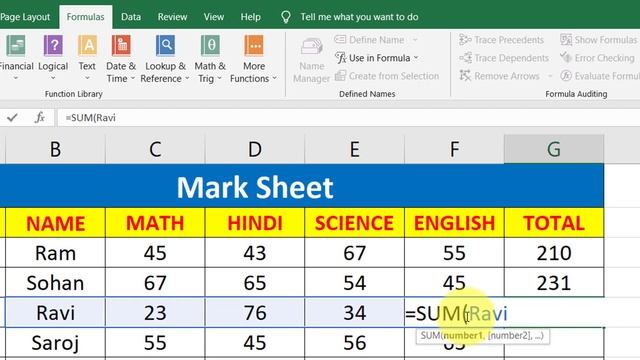Click Ram's Science mark 67

pos(354,253)
